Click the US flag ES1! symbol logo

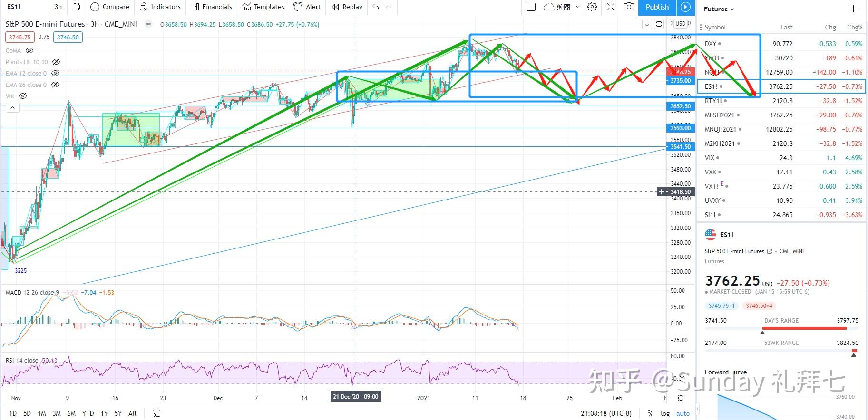(711, 234)
